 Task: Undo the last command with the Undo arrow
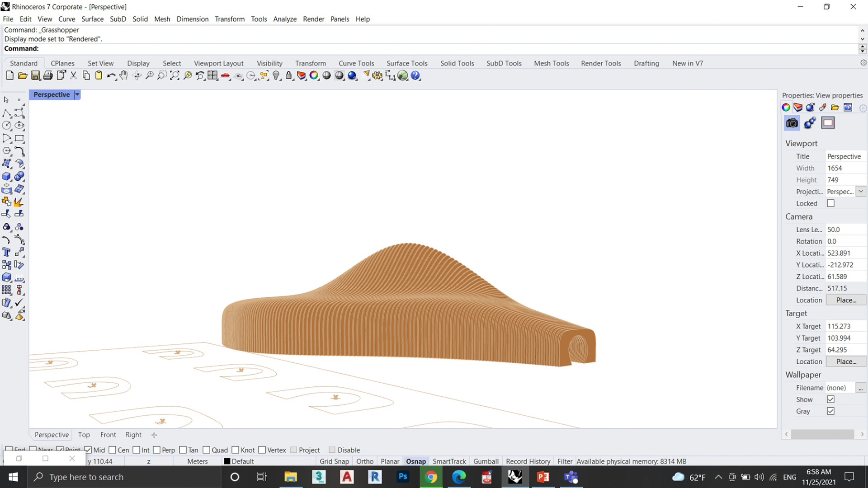pos(111,75)
